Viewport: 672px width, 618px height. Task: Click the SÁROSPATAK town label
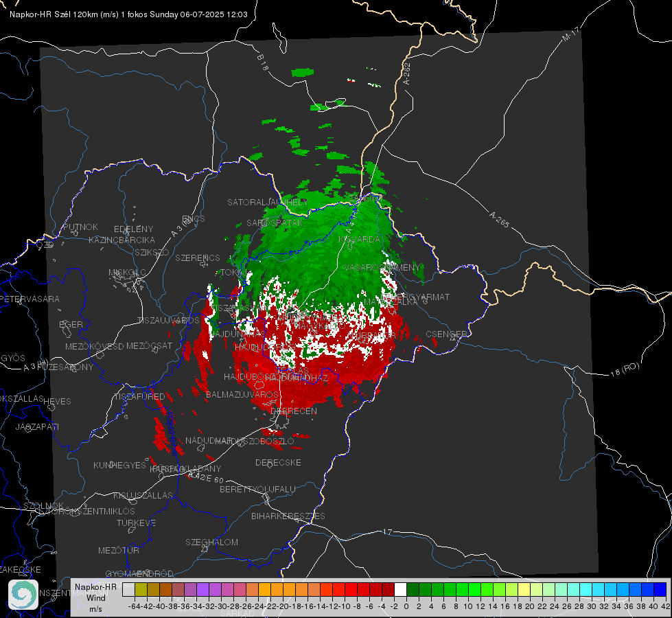click(x=275, y=223)
